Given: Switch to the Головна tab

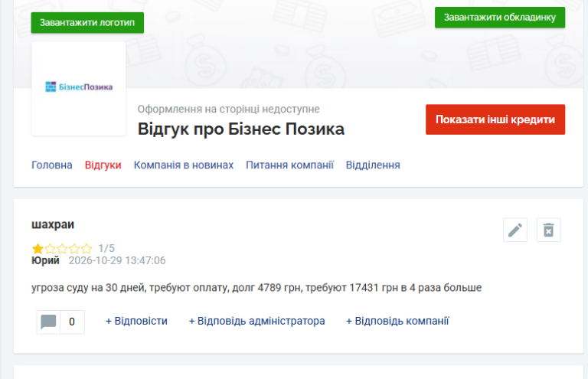Looking at the screenshot, I should [52, 165].
